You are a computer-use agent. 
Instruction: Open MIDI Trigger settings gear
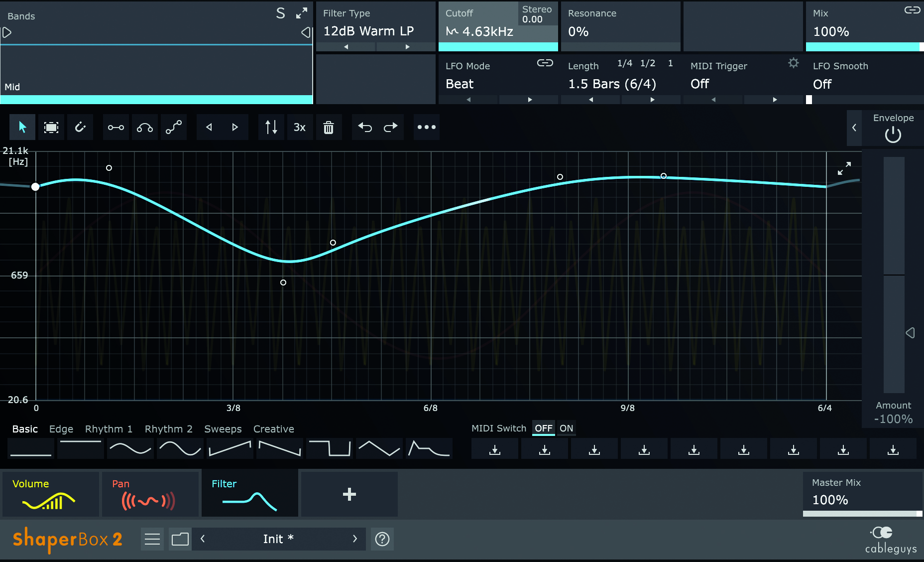pyautogui.click(x=794, y=63)
